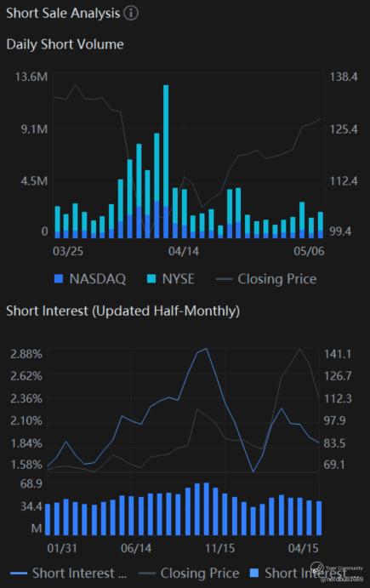Select the 11/15 date on short interest chart
Viewport: 370px width, 588px height.
[220, 548]
